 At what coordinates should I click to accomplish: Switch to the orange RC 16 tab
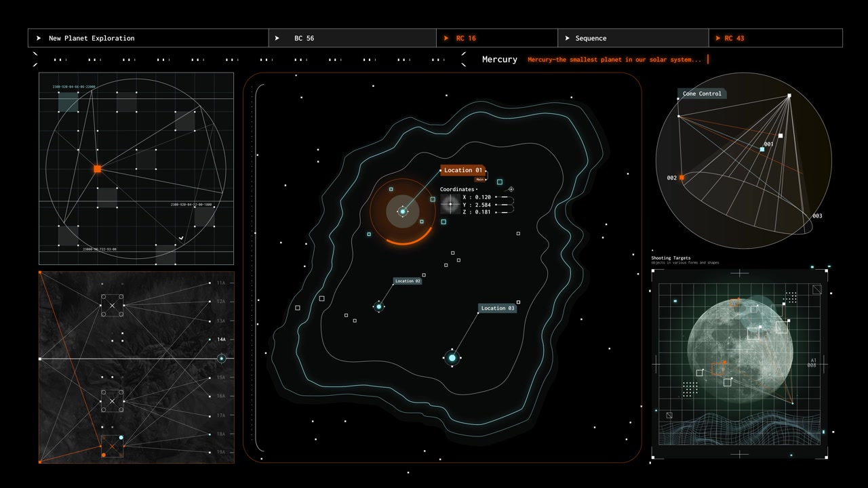pyautogui.click(x=497, y=38)
